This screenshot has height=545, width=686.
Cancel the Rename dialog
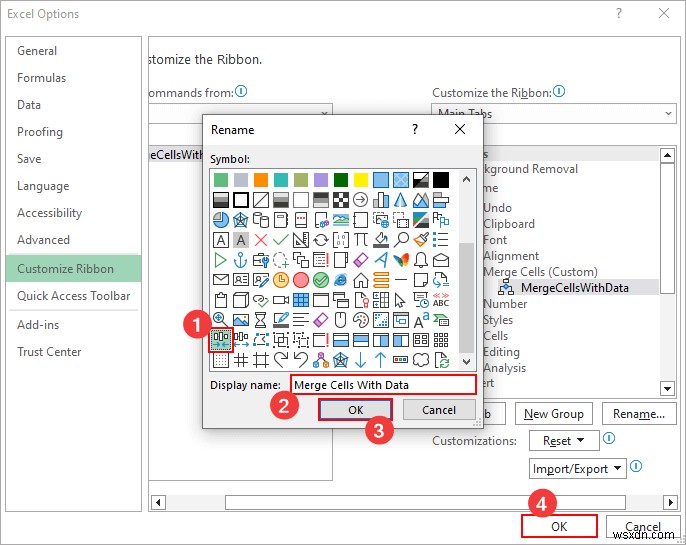pyautogui.click(x=439, y=410)
